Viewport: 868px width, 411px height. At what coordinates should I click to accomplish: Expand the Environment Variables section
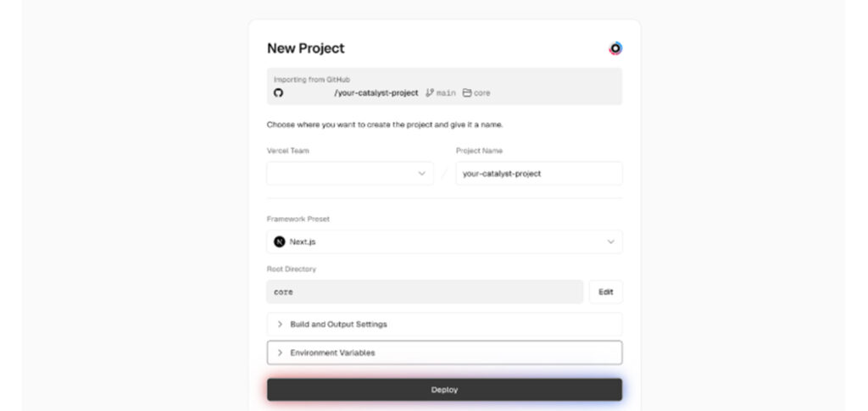pyautogui.click(x=444, y=353)
